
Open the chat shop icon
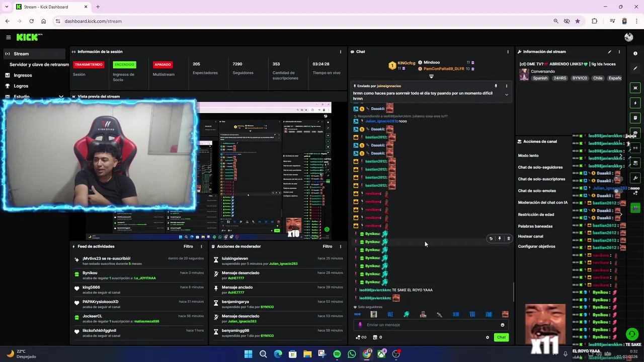[375, 337]
